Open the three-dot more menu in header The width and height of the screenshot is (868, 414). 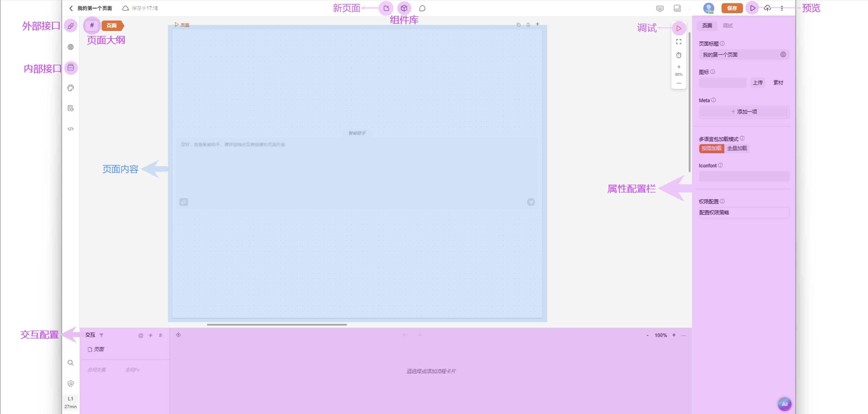(x=782, y=8)
